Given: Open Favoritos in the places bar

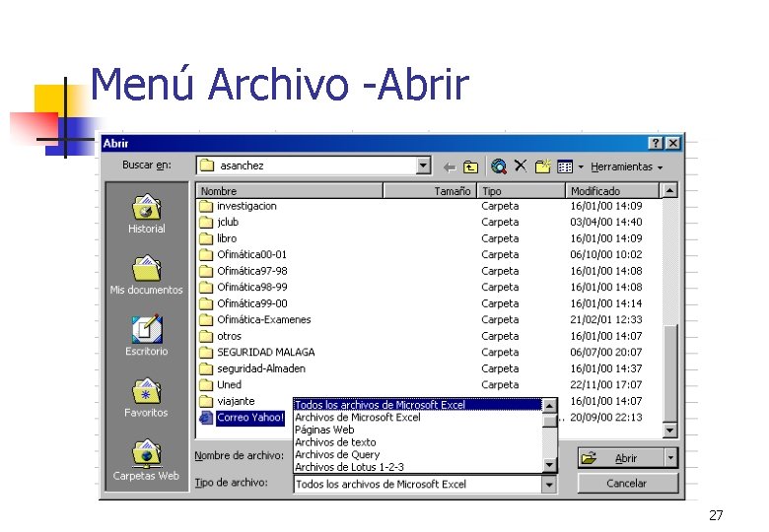Looking at the screenshot, I should (146, 398).
